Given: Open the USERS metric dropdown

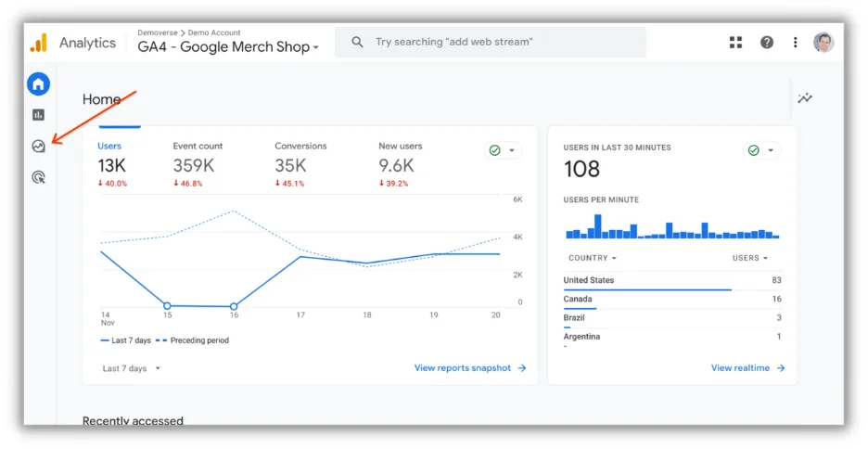Looking at the screenshot, I should pyautogui.click(x=750, y=258).
